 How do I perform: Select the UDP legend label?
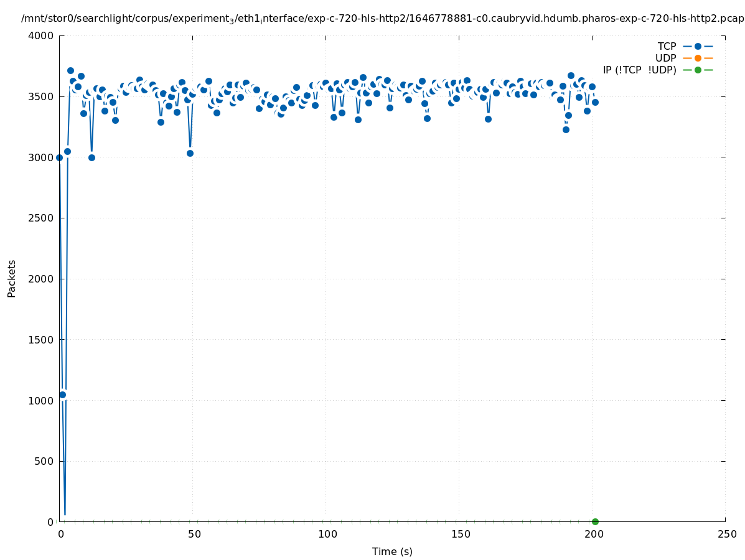pos(665,58)
